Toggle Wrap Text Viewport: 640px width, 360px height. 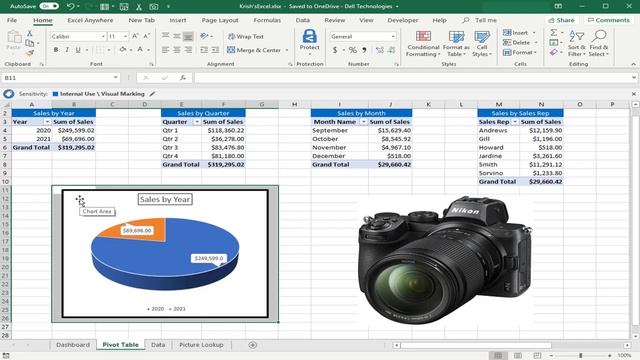coord(245,36)
